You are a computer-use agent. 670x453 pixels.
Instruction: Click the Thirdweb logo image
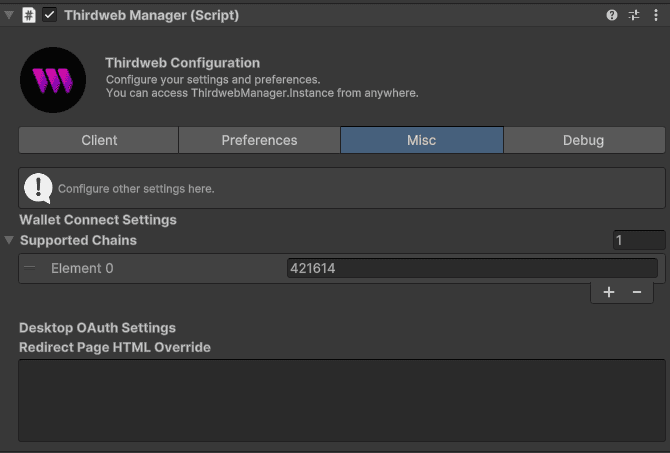(53, 80)
